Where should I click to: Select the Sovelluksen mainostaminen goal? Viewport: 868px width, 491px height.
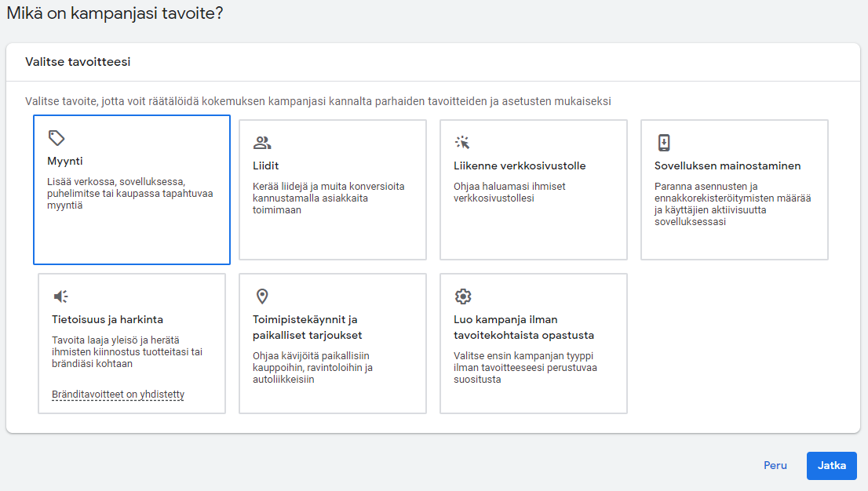point(735,188)
